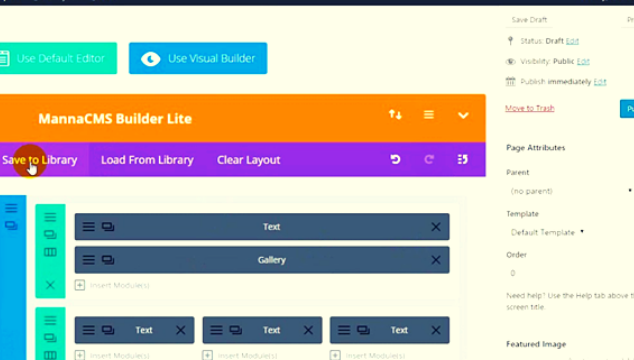
Task: Open the Gallery module settings
Action: coord(89,260)
